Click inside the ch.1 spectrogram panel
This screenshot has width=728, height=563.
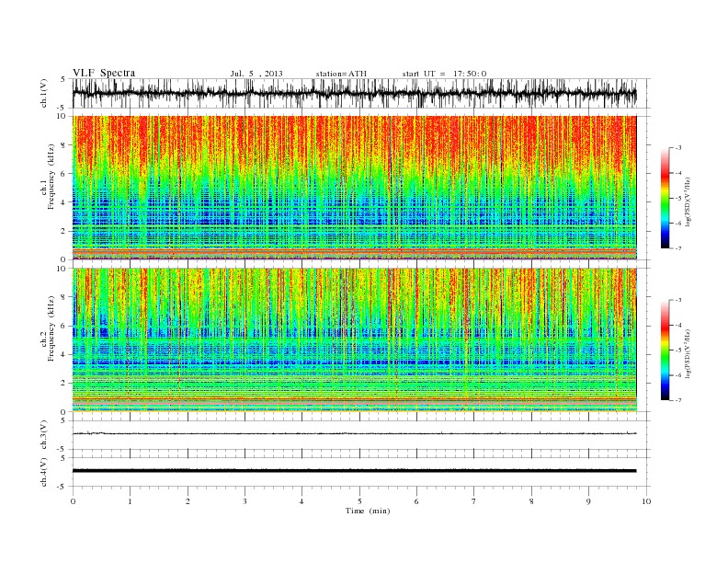(x=354, y=187)
